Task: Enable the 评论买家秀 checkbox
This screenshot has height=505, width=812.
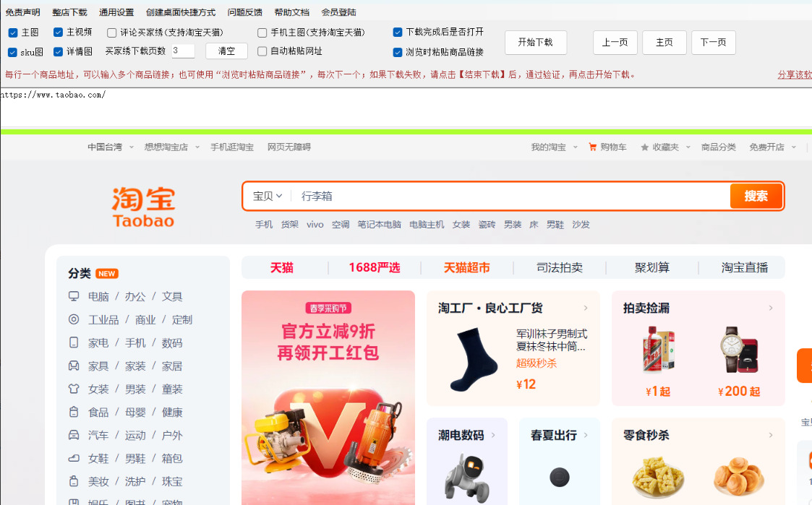Action: (x=111, y=33)
